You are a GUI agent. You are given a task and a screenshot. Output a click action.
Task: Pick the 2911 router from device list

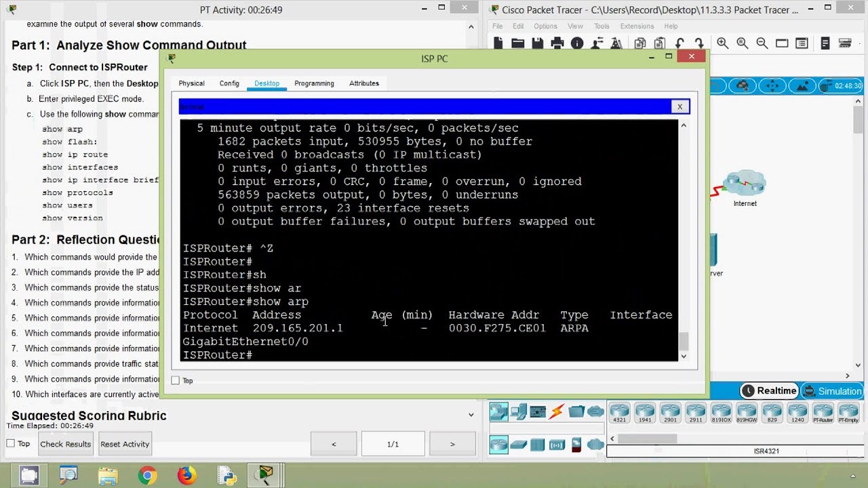point(695,413)
